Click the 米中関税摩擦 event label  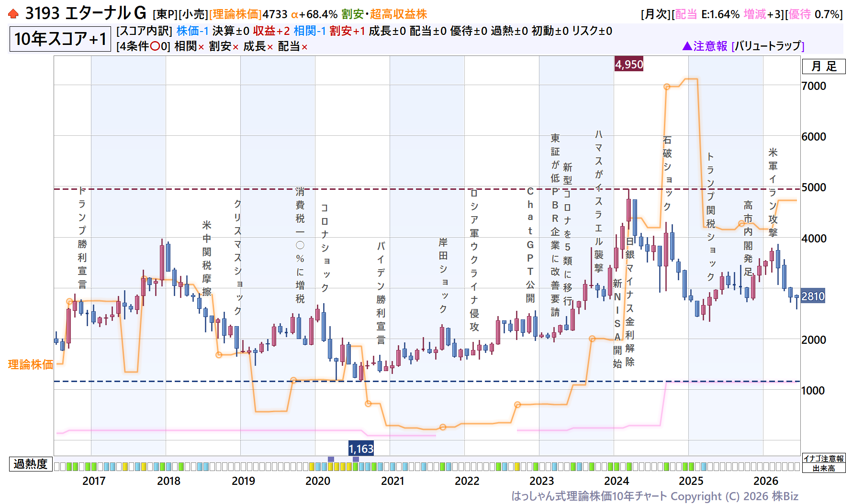pyautogui.click(x=207, y=258)
